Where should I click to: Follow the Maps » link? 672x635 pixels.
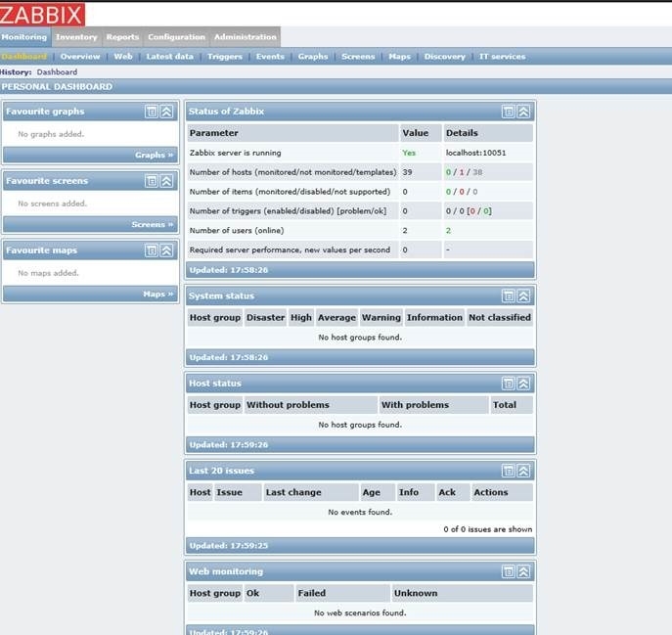pyautogui.click(x=158, y=294)
